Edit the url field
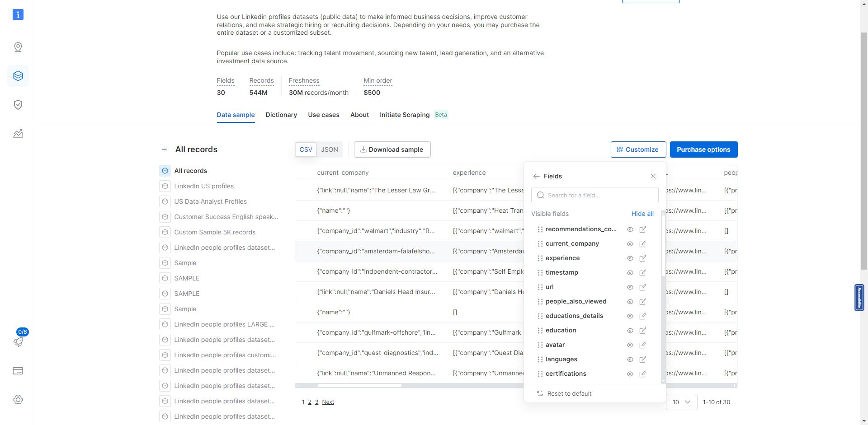Image resolution: width=868 pixels, height=425 pixels. click(x=643, y=287)
